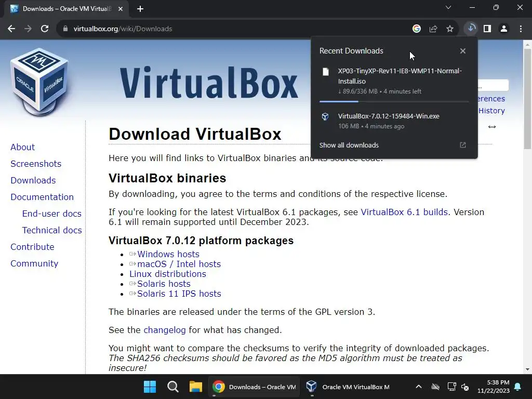The height and width of the screenshot is (399, 532).
Task: Click the OneDrive cloud tray icon
Action: [x=435, y=387]
